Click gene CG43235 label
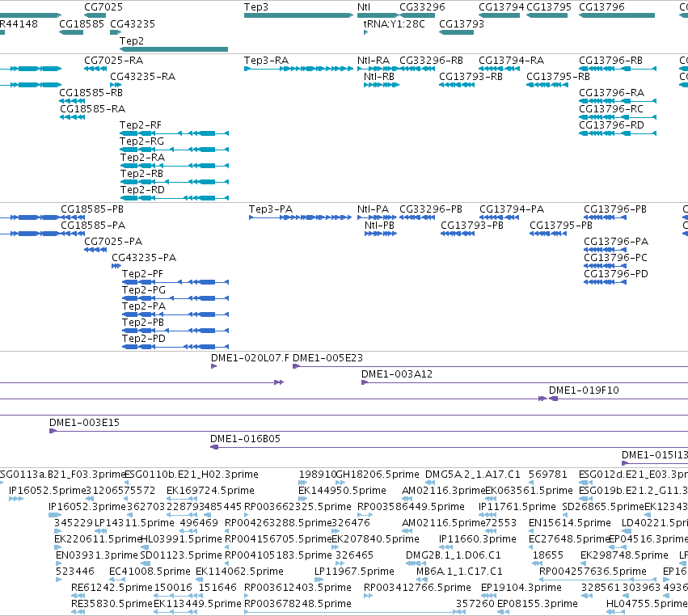The width and height of the screenshot is (688, 616). point(133,24)
